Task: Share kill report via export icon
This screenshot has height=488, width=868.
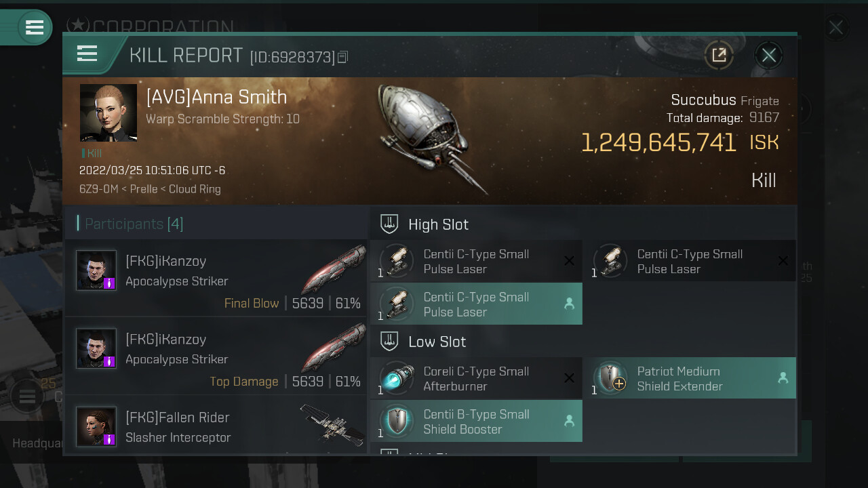Action: 718,55
